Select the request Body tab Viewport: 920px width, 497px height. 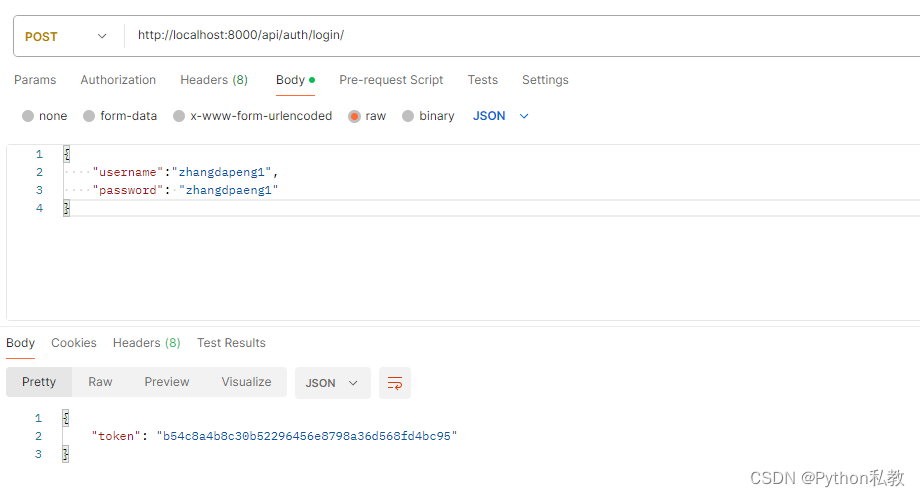[295, 80]
